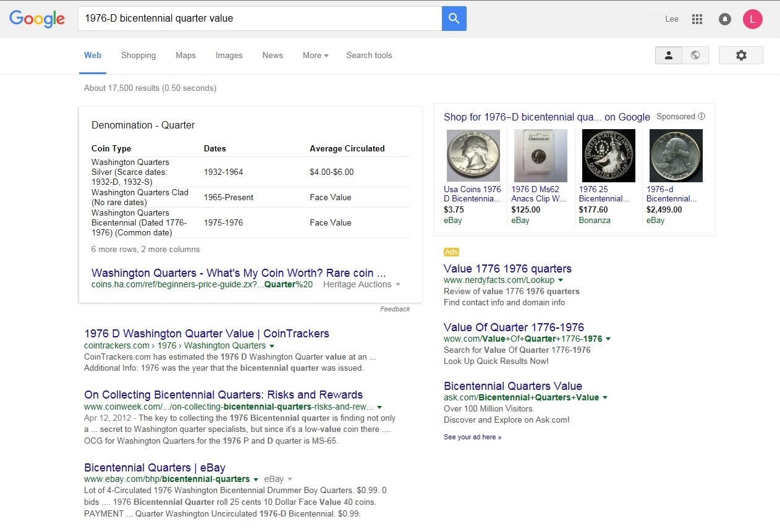Open 1976-d Bicentennial listing title
The image size is (780, 532).
(x=672, y=194)
